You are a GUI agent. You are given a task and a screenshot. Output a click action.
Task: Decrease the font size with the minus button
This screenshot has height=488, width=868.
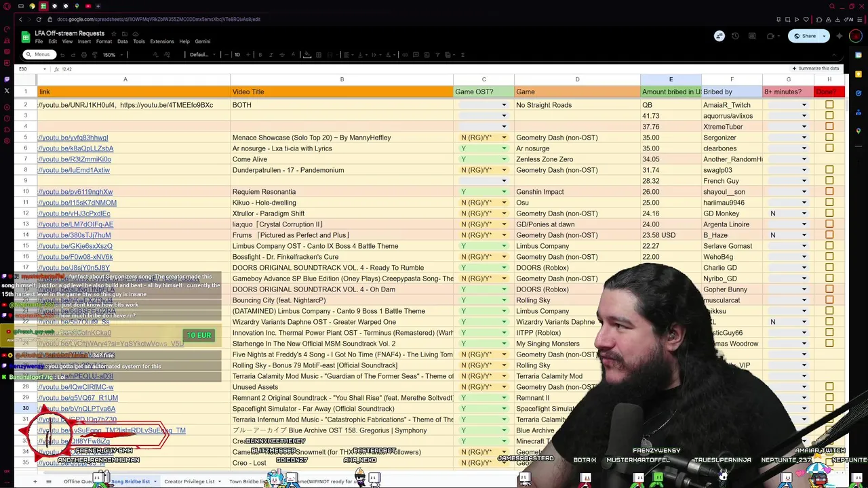coord(226,55)
